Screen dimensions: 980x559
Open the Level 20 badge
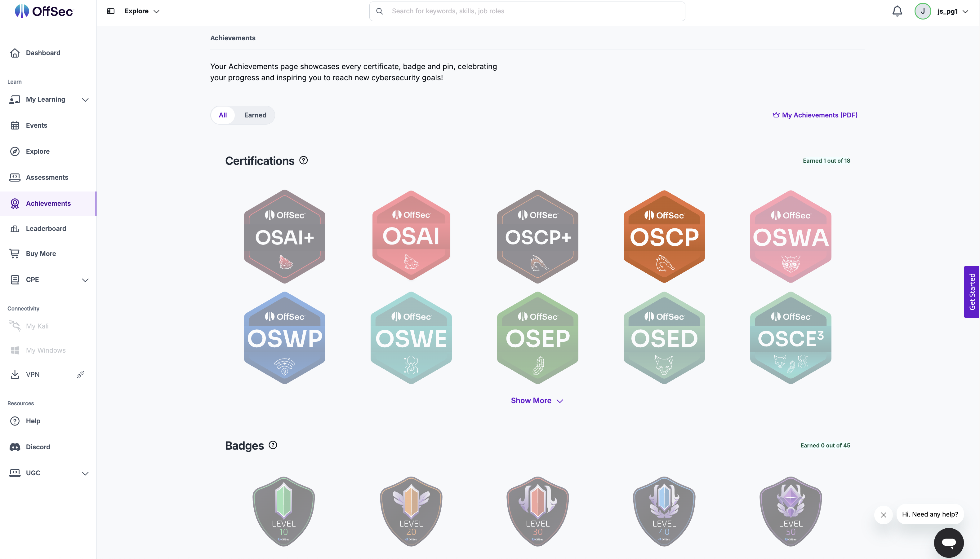pyautogui.click(x=411, y=511)
